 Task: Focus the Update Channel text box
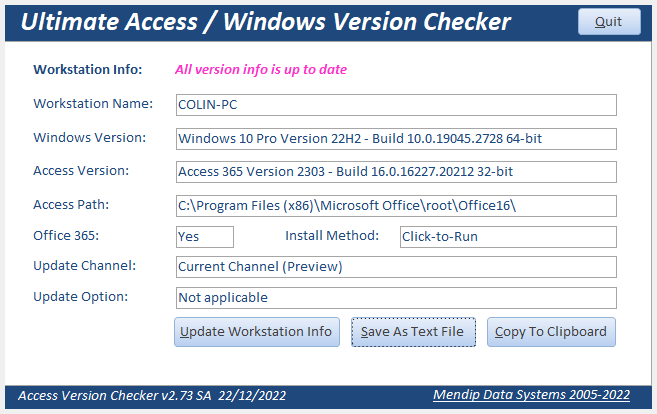395,267
